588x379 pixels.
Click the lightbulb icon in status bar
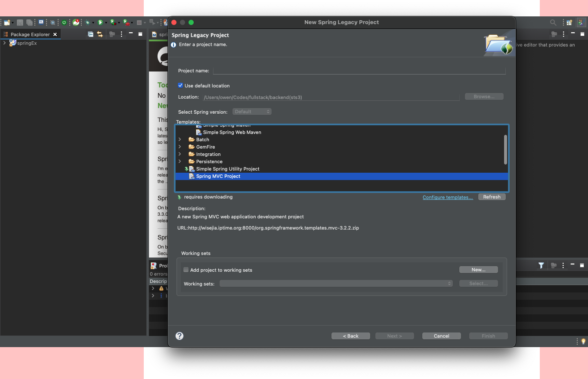584,341
